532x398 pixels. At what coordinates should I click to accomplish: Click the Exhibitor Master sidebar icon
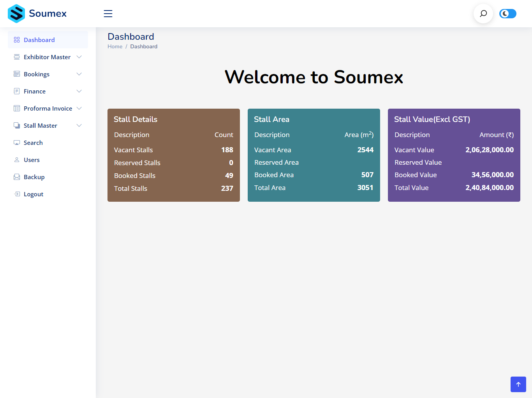[17, 57]
